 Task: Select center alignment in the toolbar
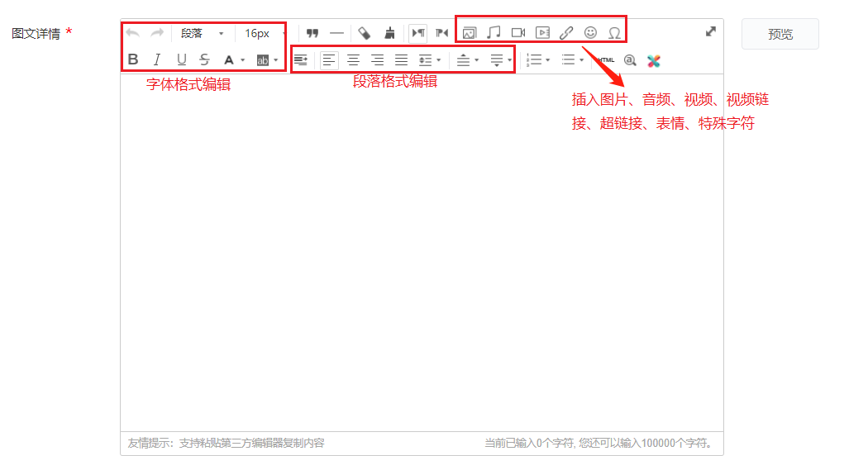353,59
